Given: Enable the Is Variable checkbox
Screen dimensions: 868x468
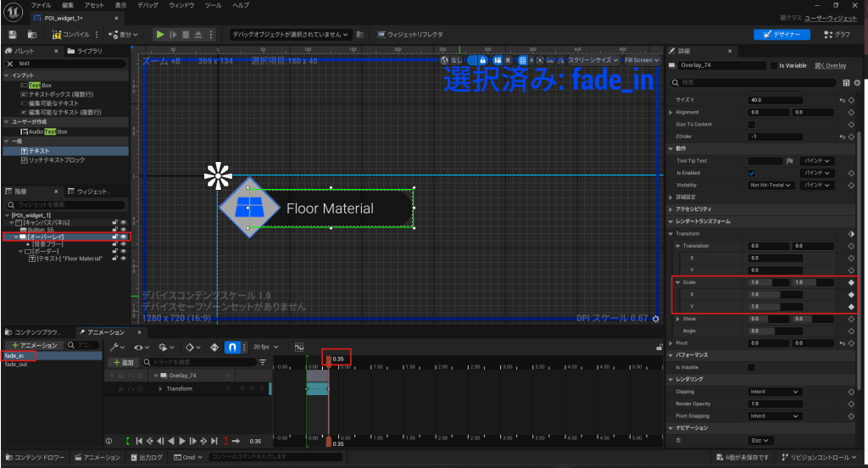Looking at the screenshot, I should (772, 65).
